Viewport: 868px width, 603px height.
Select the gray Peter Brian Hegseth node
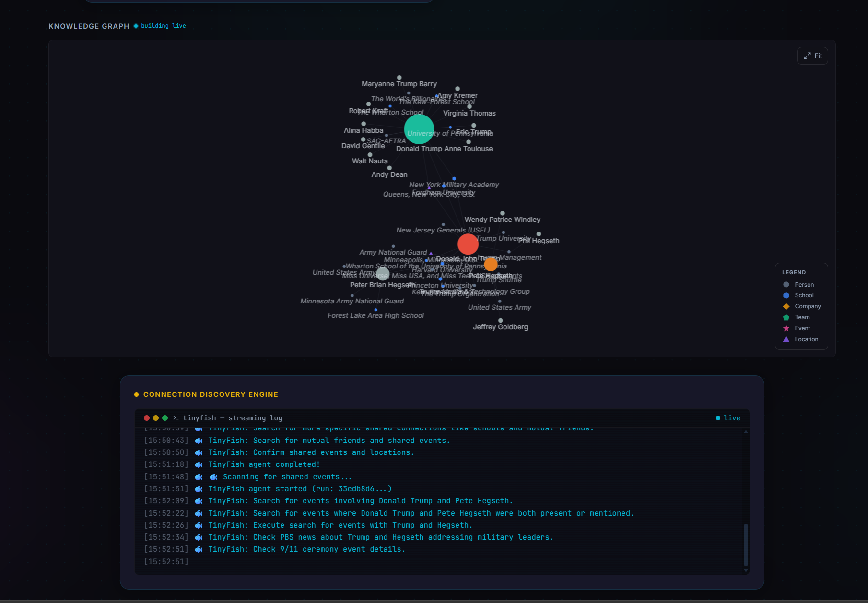383,274
